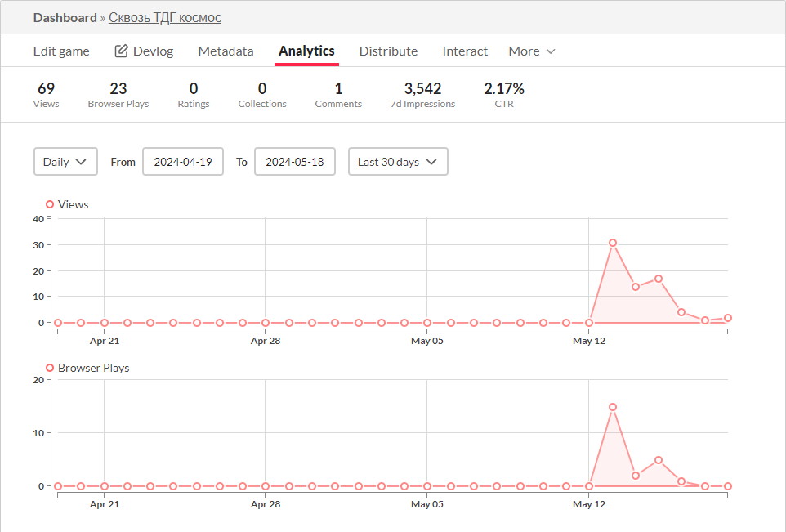Click the 2.17% CTR stat

tap(504, 95)
